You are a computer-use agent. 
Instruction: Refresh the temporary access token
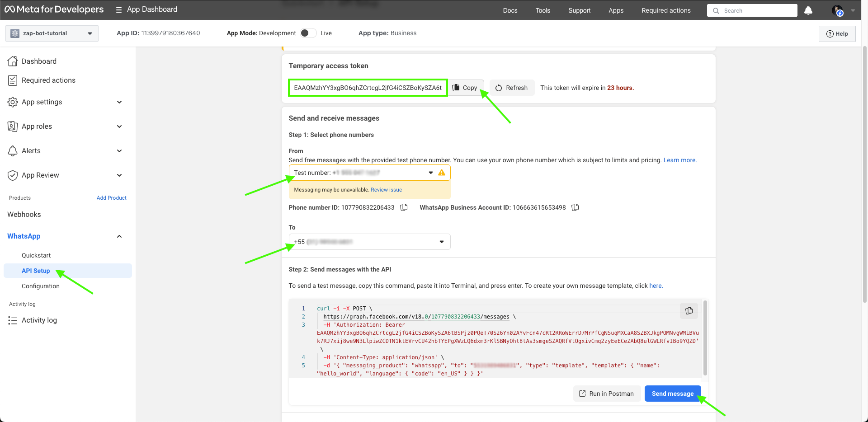[x=512, y=88]
